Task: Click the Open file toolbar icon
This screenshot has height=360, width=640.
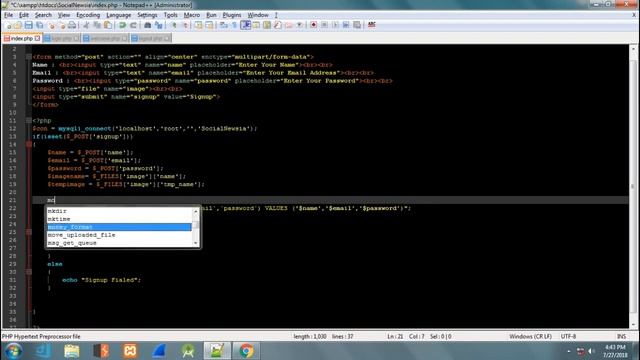Action: (18, 25)
